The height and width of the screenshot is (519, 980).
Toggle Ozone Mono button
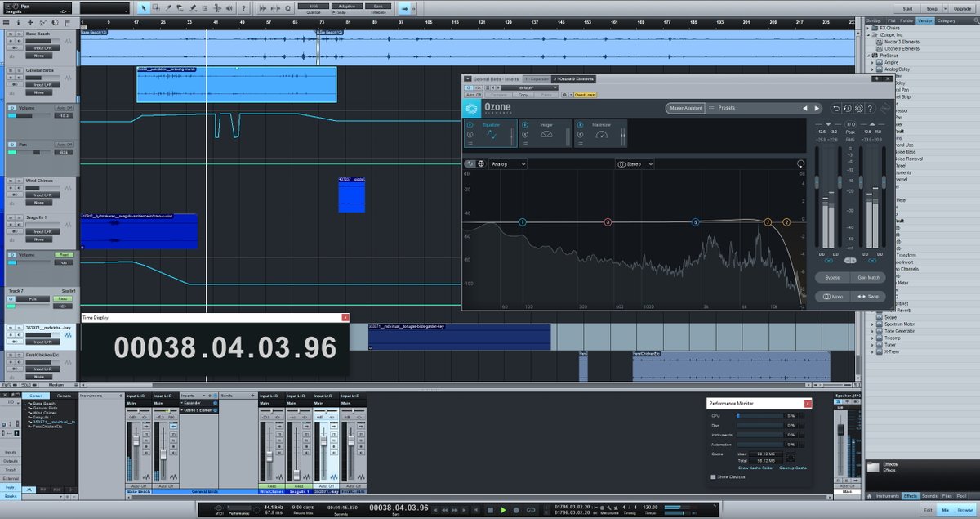[832, 296]
